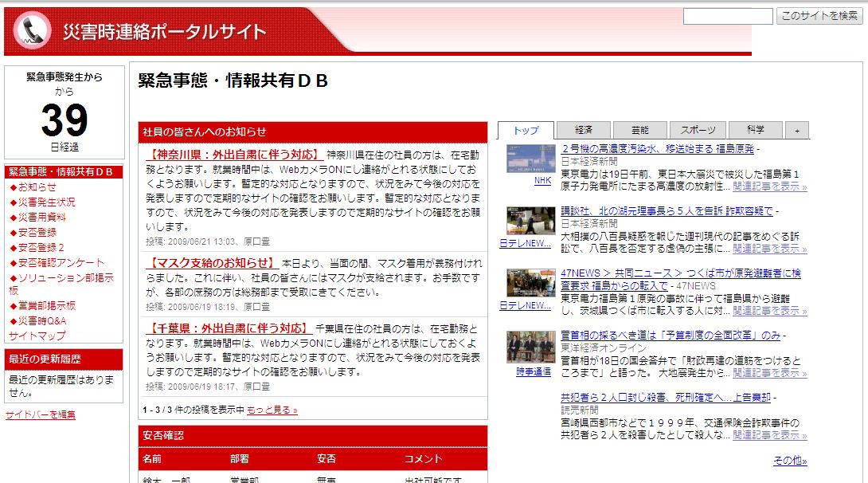Click サイドバーを編集 link
The image size is (868, 483).
click(41, 414)
